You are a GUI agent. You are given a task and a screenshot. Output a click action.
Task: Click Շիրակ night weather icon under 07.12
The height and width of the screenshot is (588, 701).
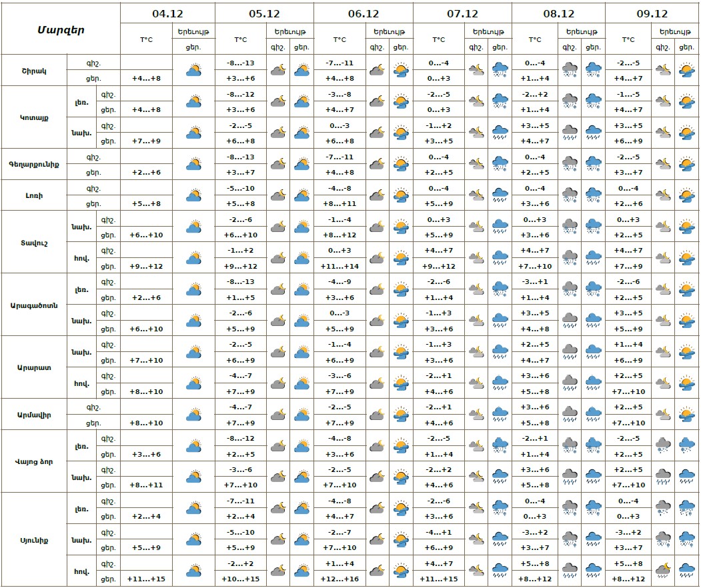pos(476,70)
